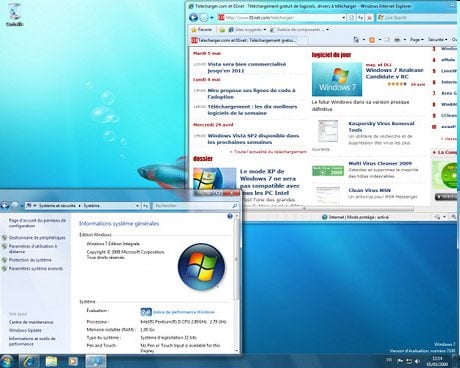
Task: Open Multi Virus Cleaner 2009 link
Action: [x=380, y=163]
